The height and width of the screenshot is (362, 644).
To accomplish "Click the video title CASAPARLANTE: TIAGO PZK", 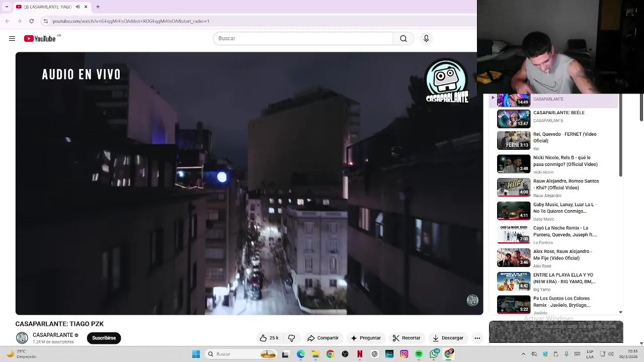I will pos(59,324).
